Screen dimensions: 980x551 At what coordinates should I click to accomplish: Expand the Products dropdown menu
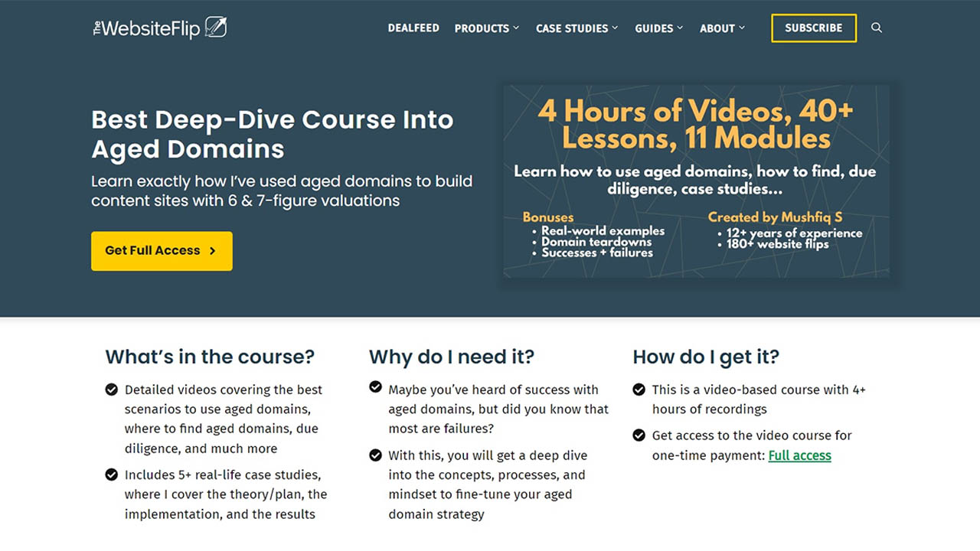(x=486, y=28)
